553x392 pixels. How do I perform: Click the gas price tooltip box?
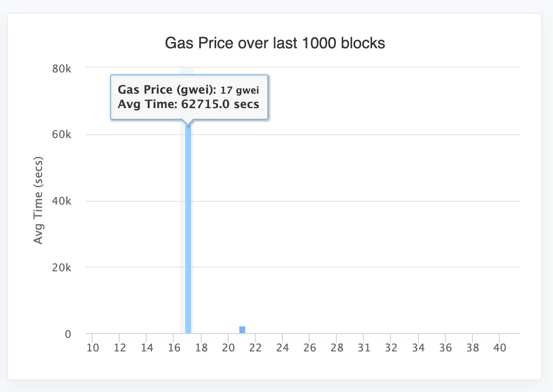(189, 97)
